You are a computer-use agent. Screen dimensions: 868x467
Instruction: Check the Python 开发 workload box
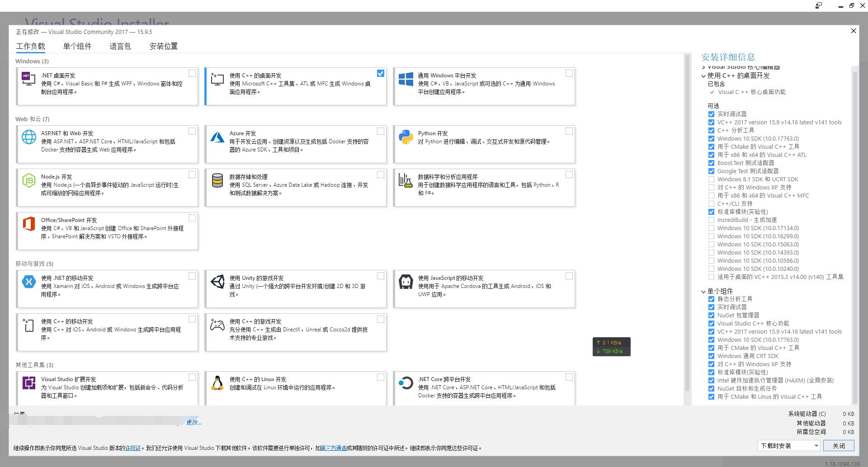[x=569, y=131]
